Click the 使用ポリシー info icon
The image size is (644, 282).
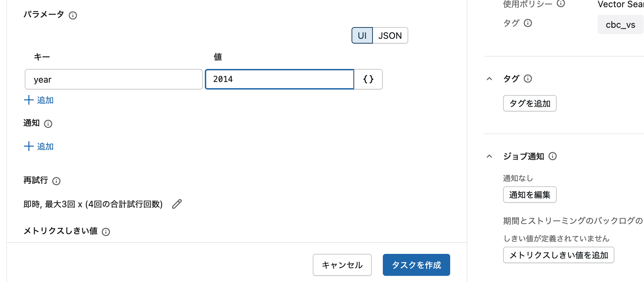(x=562, y=4)
